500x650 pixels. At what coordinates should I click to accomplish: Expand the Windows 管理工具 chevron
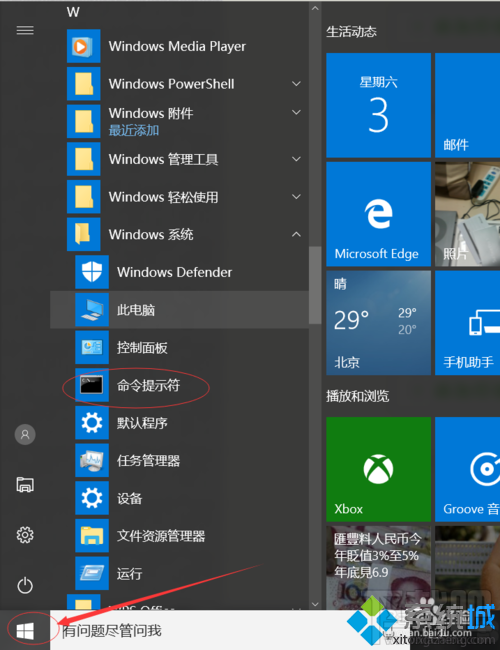[296, 159]
